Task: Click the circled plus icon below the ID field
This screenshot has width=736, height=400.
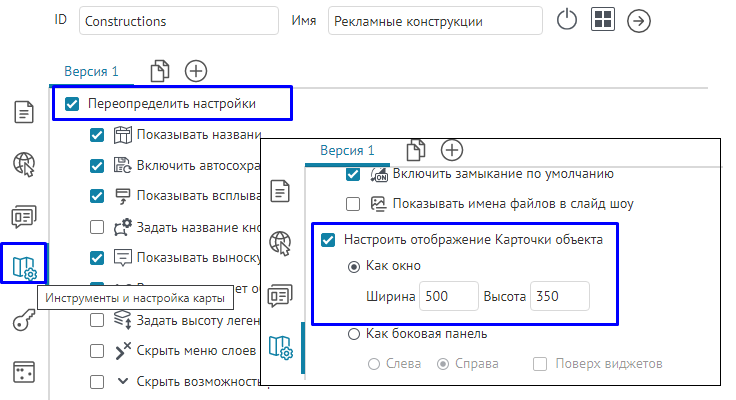Action: coord(196,71)
